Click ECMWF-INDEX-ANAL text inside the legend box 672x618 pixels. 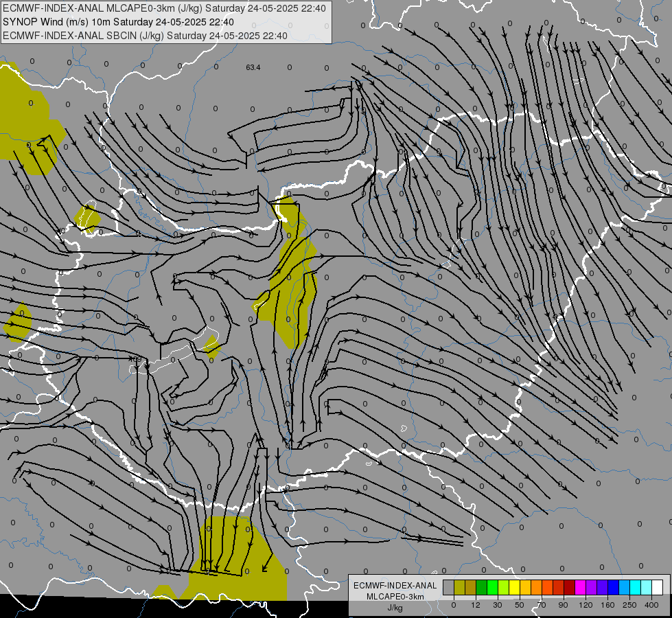click(395, 586)
